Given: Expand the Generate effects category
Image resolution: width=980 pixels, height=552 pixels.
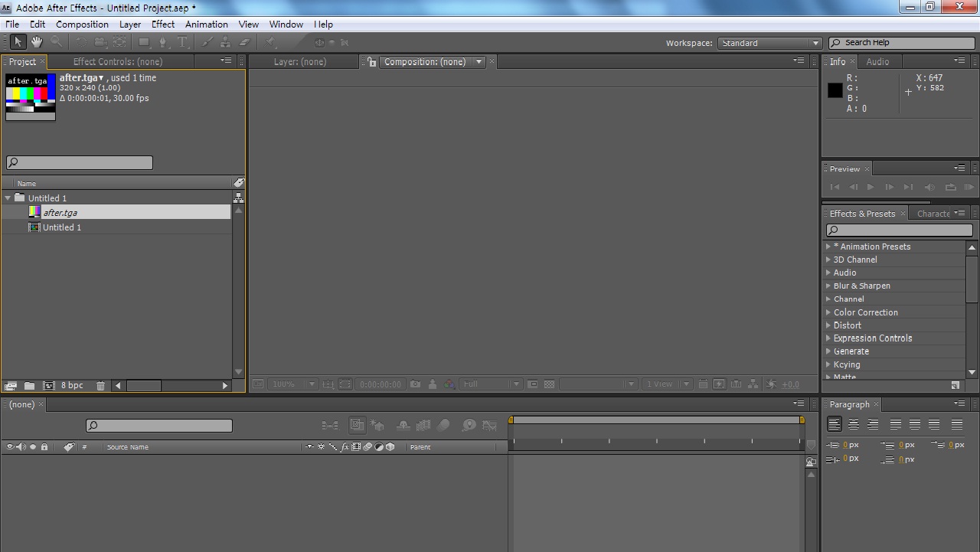Looking at the screenshot, I should tap(828, 351).
